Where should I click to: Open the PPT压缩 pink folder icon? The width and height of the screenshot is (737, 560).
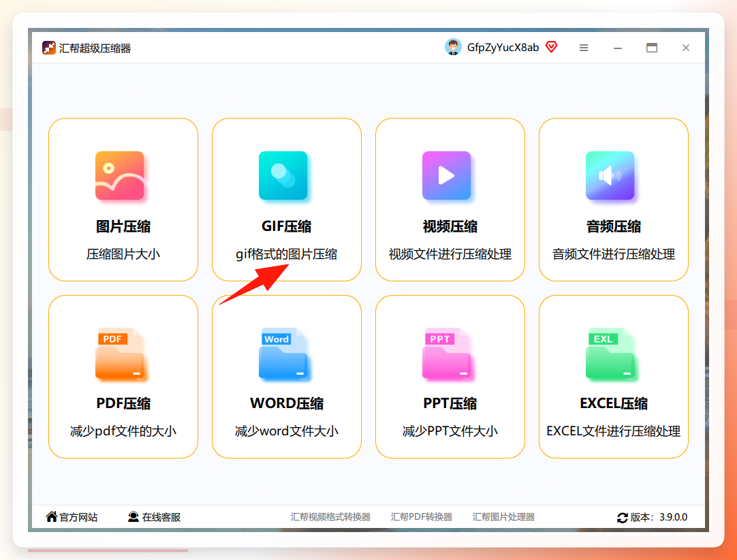pos(448,354)
